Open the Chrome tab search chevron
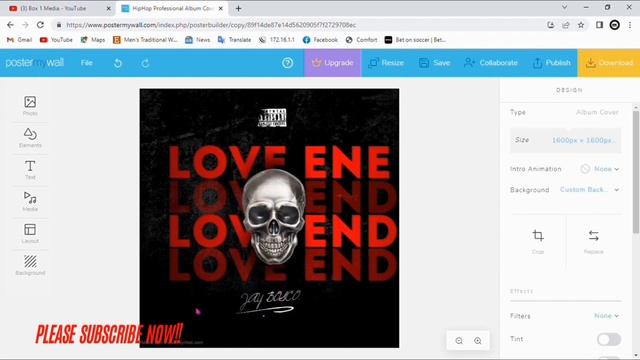 point(564,7)
